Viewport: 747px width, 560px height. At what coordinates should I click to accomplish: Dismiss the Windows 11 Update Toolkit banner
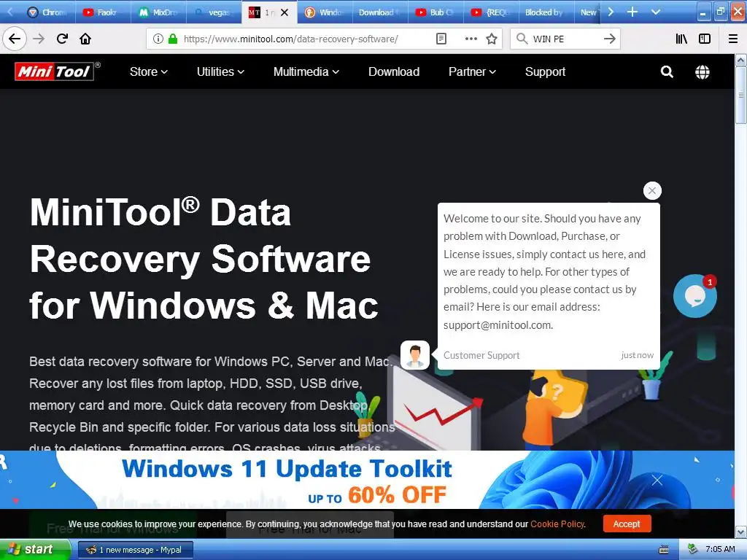pos(657,480)
